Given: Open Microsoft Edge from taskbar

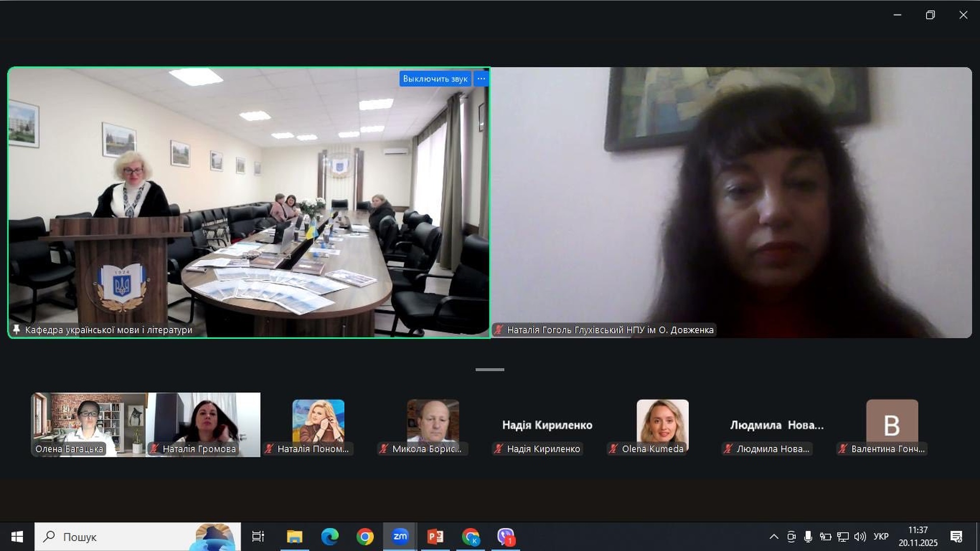Looking at the screenshot, I should pyautogui.click(x=330, y=537).
